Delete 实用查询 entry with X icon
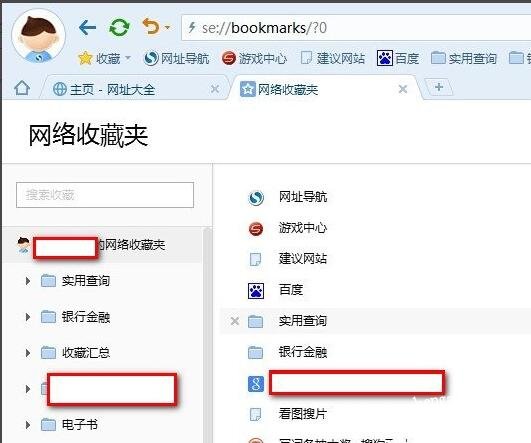 coord(235,321)
